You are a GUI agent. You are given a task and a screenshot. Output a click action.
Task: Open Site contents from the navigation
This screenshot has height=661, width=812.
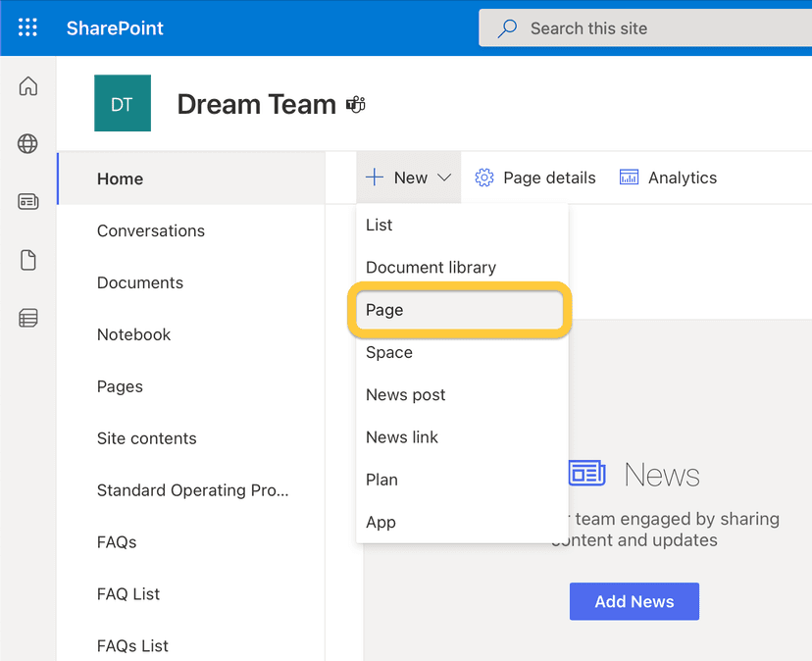(147, 438)
